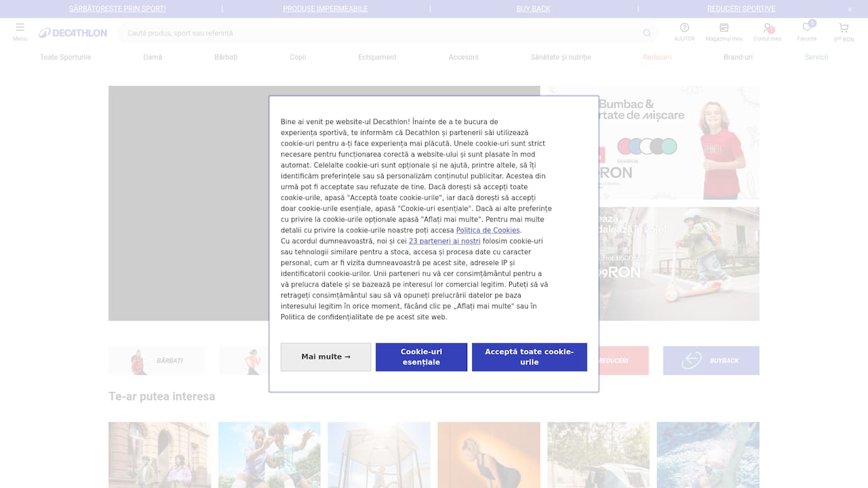Image resolution: width=868 pixels, height=488 pixels.
Task: Open the REDUCERI category tile
Action: point(623,361)
